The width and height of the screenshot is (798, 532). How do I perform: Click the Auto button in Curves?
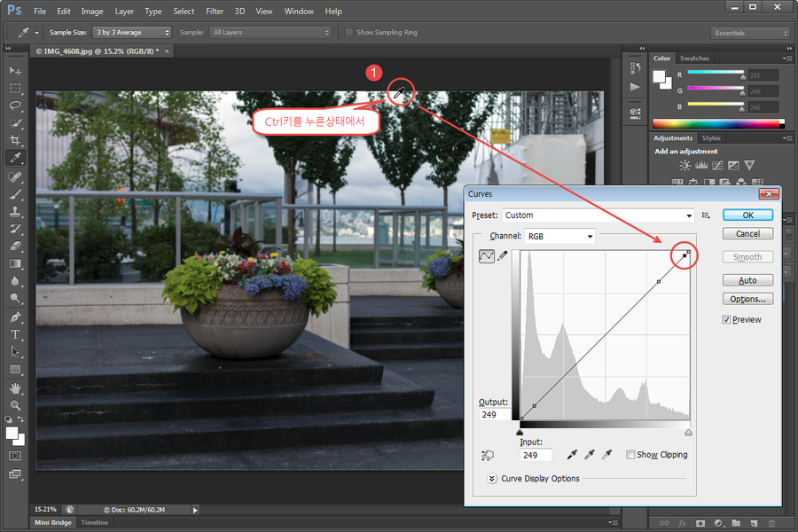pyautogui.click(x=747, y=280)
